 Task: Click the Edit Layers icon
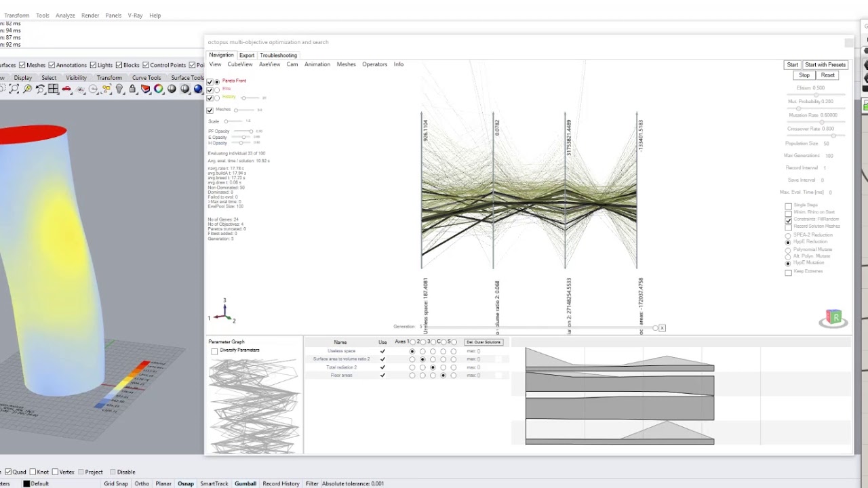point(145,89)
